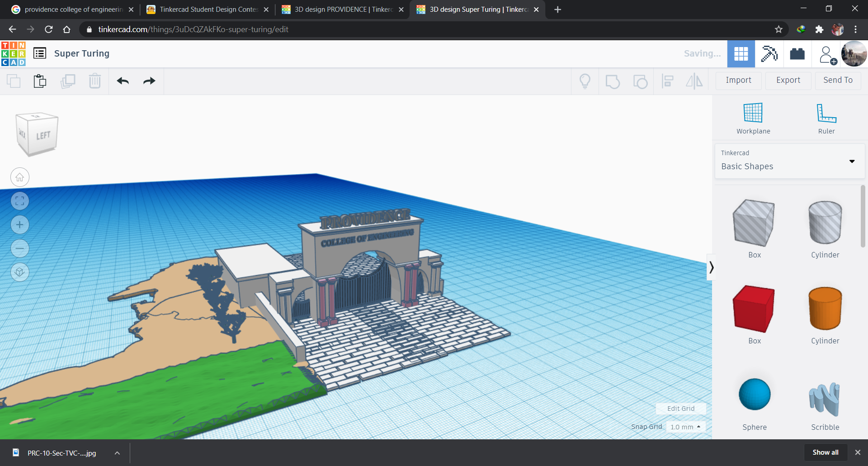The image size is (868, 466).
Task: Click Show all downloads button
Action: (826, 452)
